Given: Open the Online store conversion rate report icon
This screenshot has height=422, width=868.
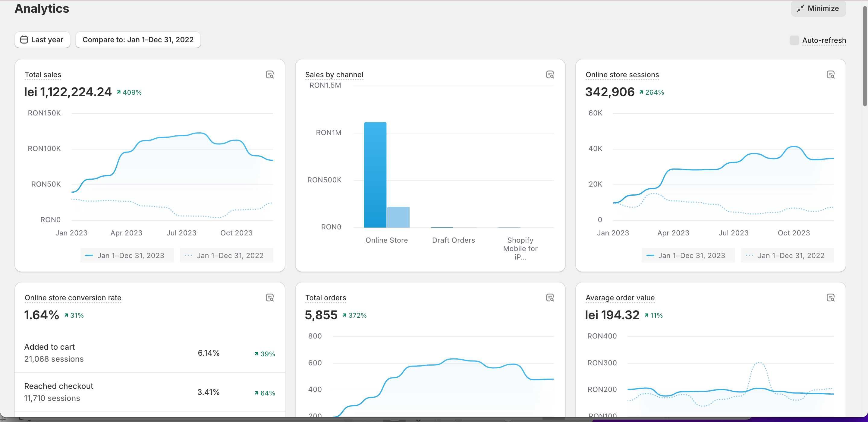Looking at the screenshot, I should 269,298.
